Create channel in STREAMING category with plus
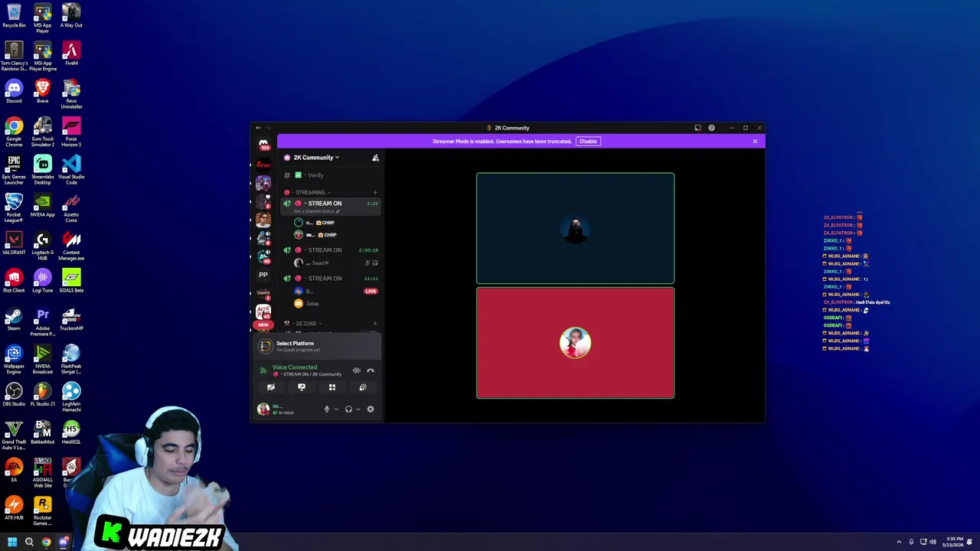Image resolution: width=980 pixels, height=551 pixels. pyautogui.click(x=374, y=193)
